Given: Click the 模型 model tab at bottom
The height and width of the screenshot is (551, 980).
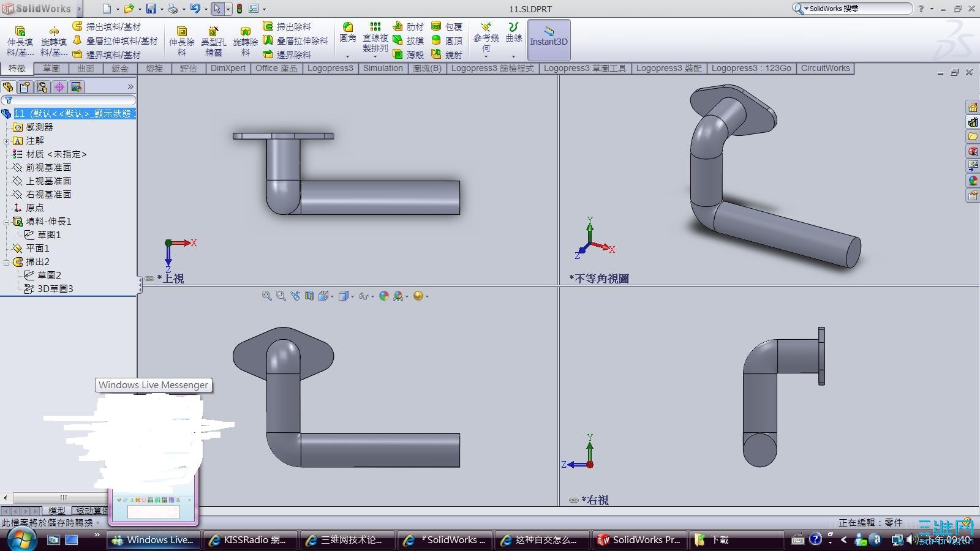Looking at the screenshot, I should 56,511.
